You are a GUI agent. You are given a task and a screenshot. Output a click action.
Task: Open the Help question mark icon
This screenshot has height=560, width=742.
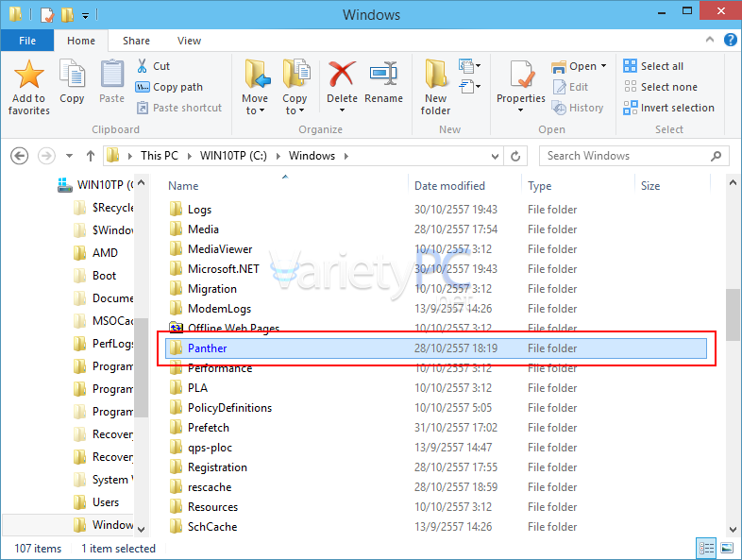click(x=730, y=40)
